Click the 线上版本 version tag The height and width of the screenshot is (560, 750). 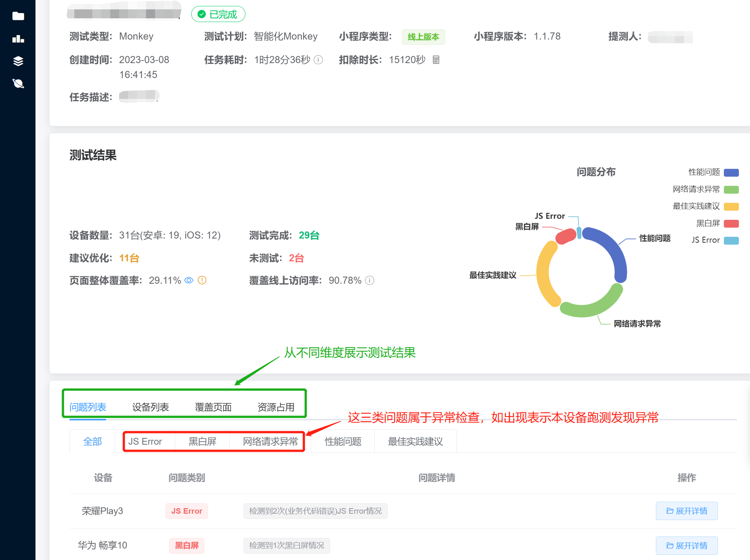(x=423, y=37)
